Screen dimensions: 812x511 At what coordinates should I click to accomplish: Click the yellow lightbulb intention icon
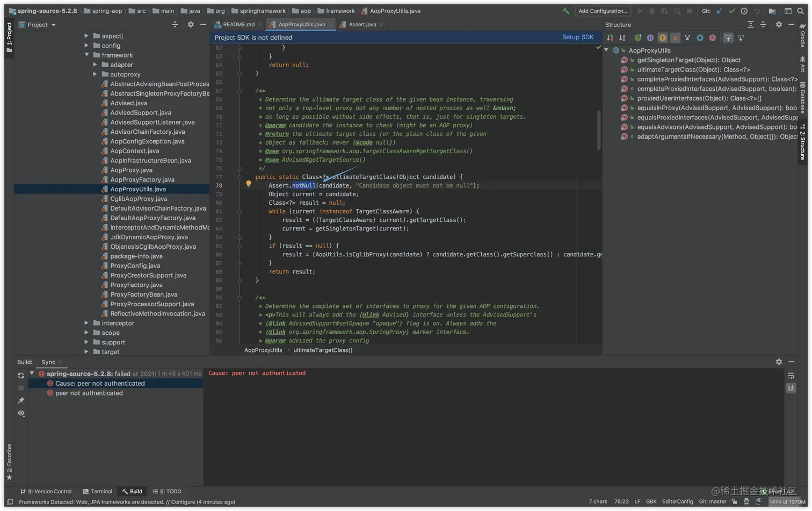[x=248, y=184]
